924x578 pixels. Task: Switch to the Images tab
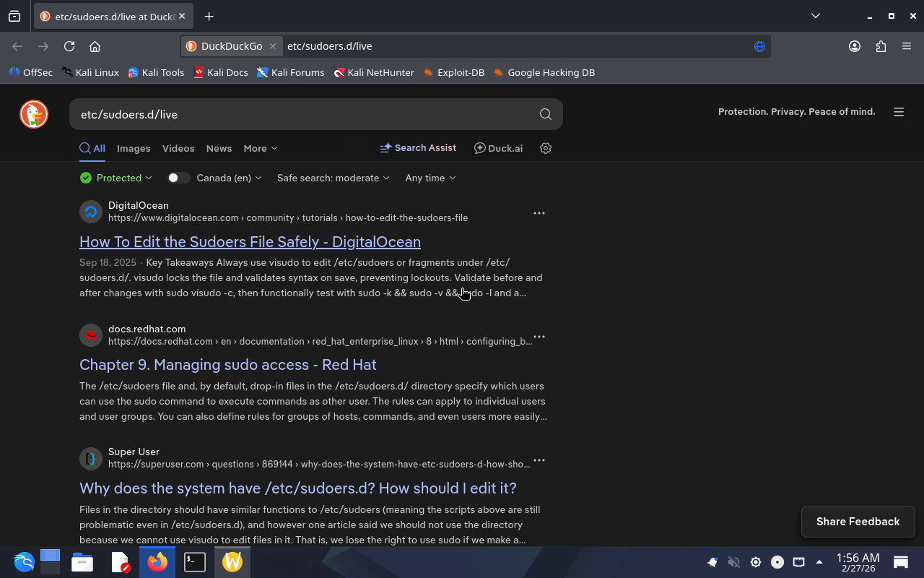[134, 148]
